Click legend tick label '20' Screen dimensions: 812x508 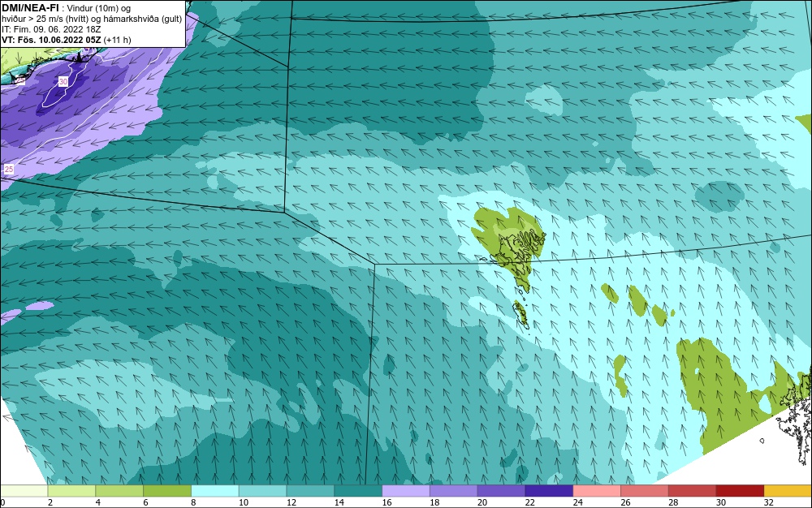[x=482, y=502]
